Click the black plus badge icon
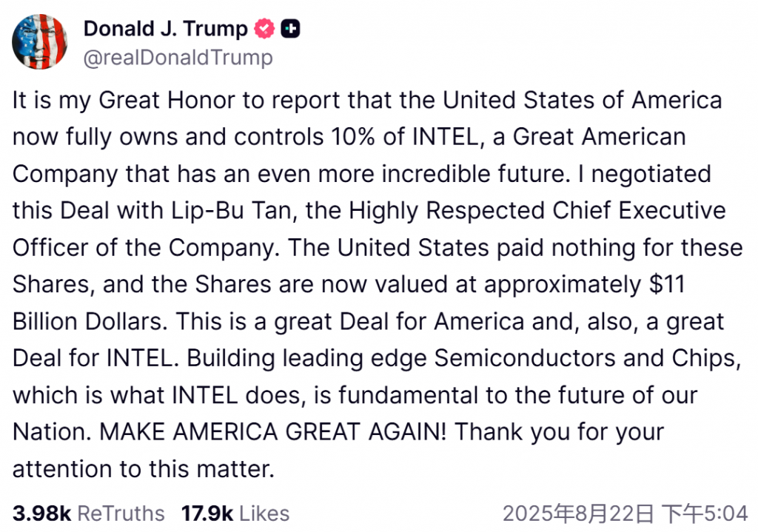 tap(290, 29)
